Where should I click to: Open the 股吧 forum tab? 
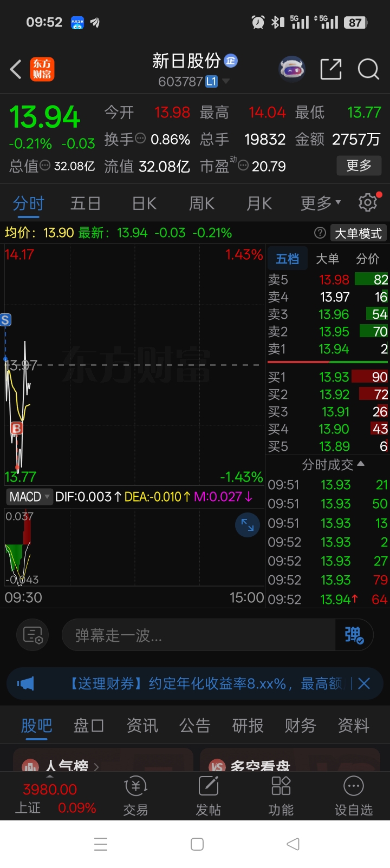(x=37, y=725)
